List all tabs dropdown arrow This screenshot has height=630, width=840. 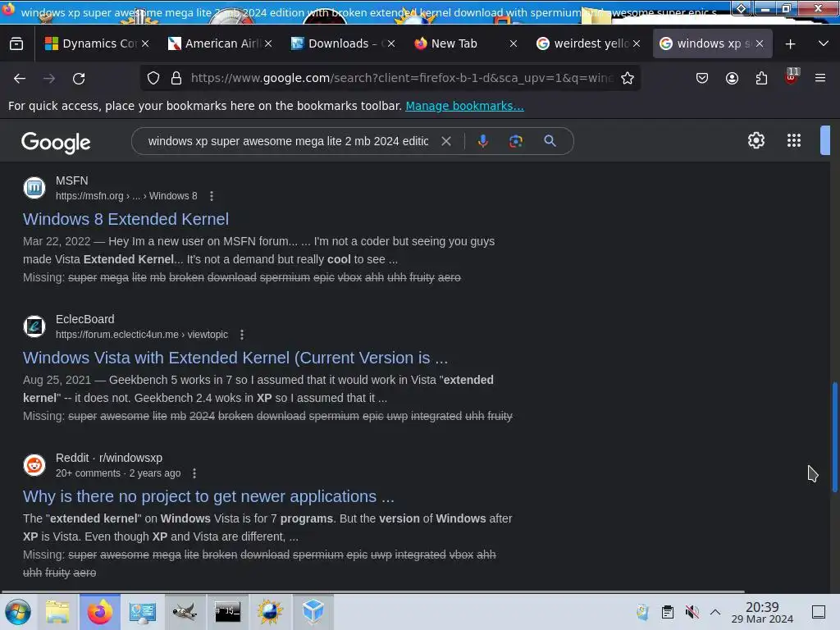[824, 44]
